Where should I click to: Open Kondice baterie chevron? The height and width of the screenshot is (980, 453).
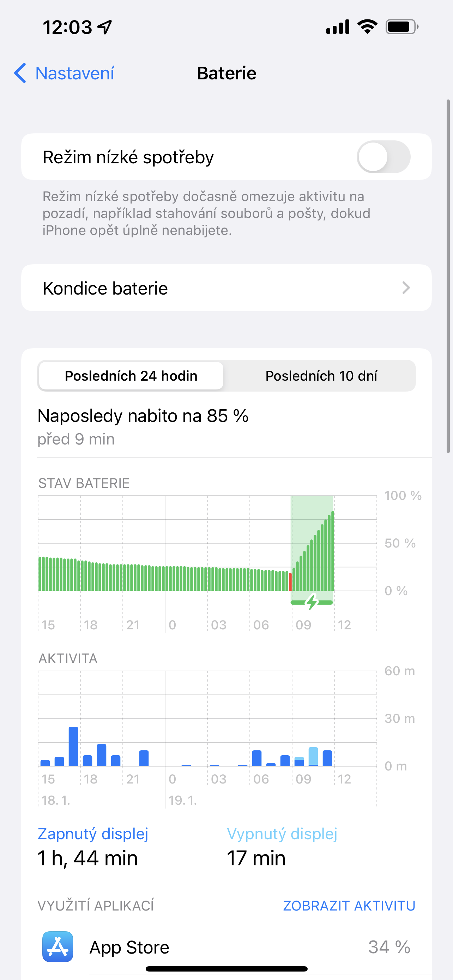406,288
